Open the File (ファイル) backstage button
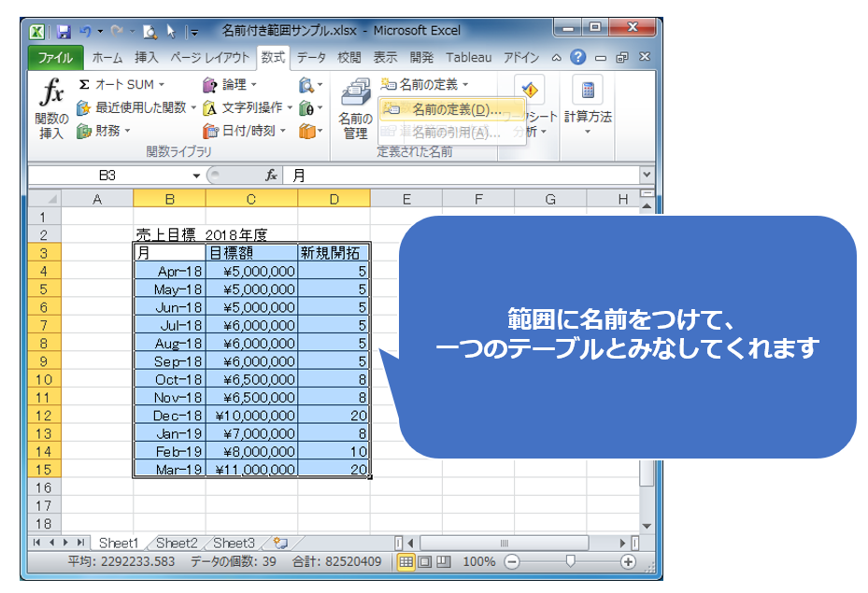868x593 pixels. tap(55, 58)
